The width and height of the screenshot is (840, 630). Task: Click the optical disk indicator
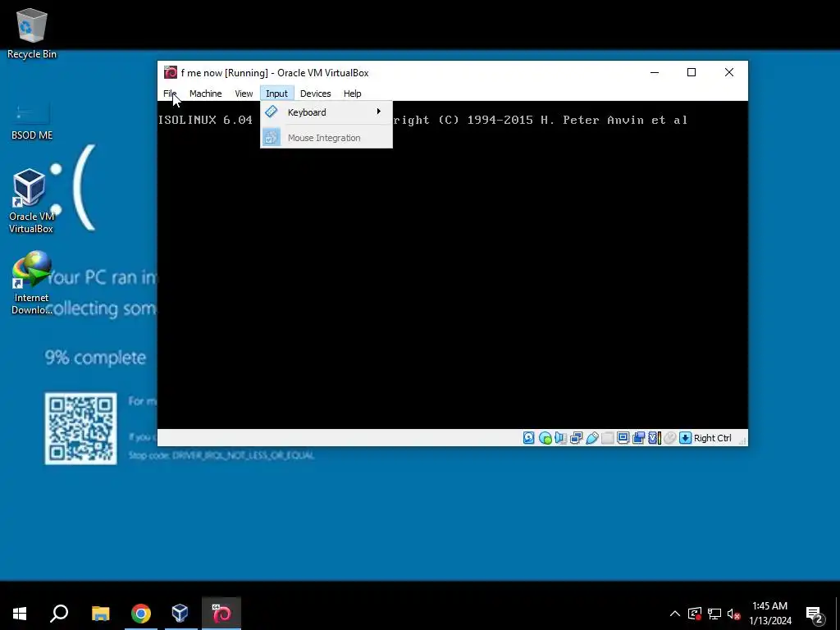[x=546, y=438]
